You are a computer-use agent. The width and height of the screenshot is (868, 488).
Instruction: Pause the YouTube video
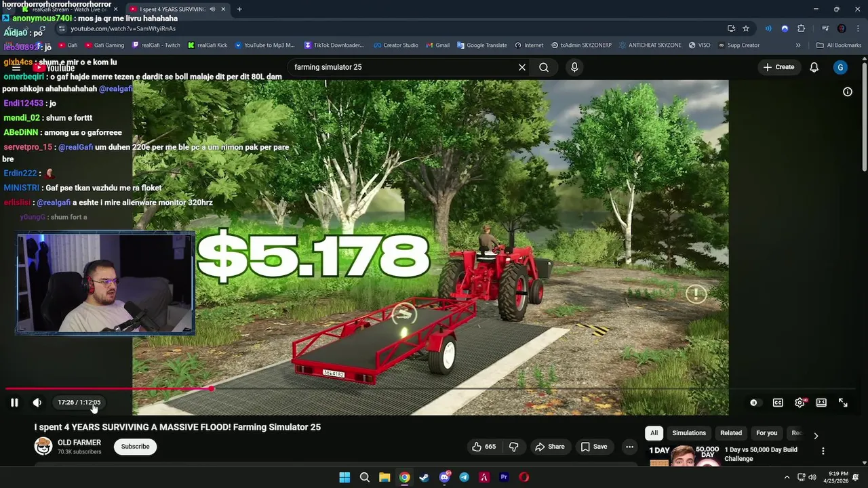pos(14,403)
